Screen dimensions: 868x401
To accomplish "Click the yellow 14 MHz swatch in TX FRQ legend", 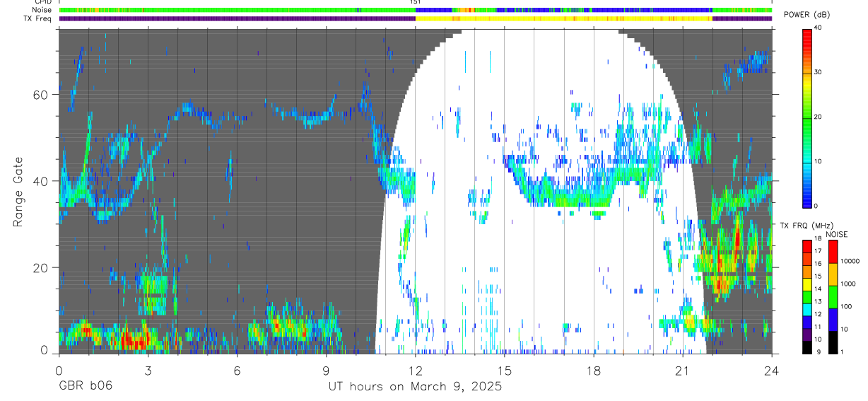I will coord(807,284).
